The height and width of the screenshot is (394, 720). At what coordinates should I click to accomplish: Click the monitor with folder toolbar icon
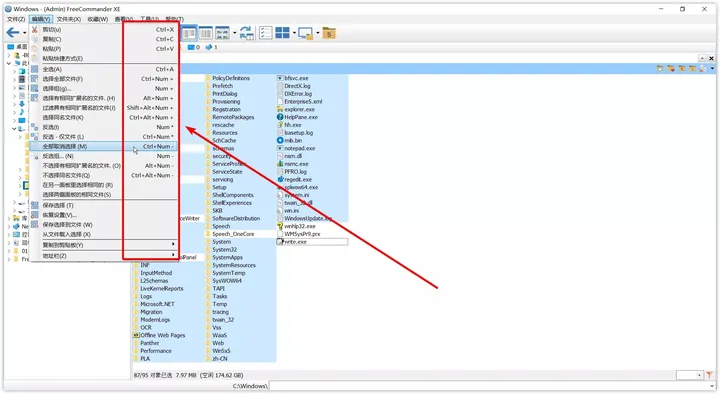pyautogui.click(x=305, y=33)
